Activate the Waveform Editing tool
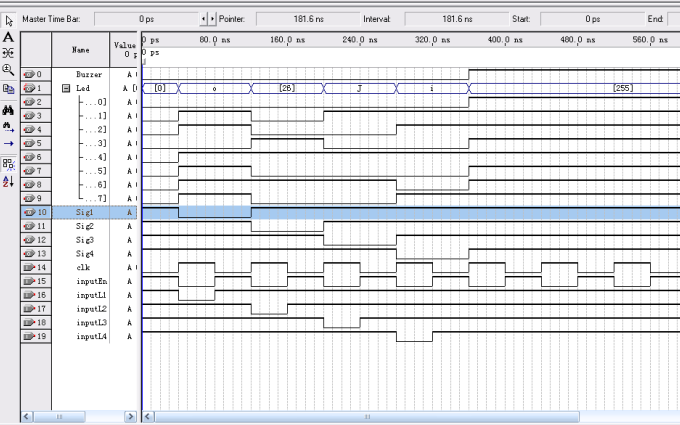The image size is (680, 425). [8, 53]
